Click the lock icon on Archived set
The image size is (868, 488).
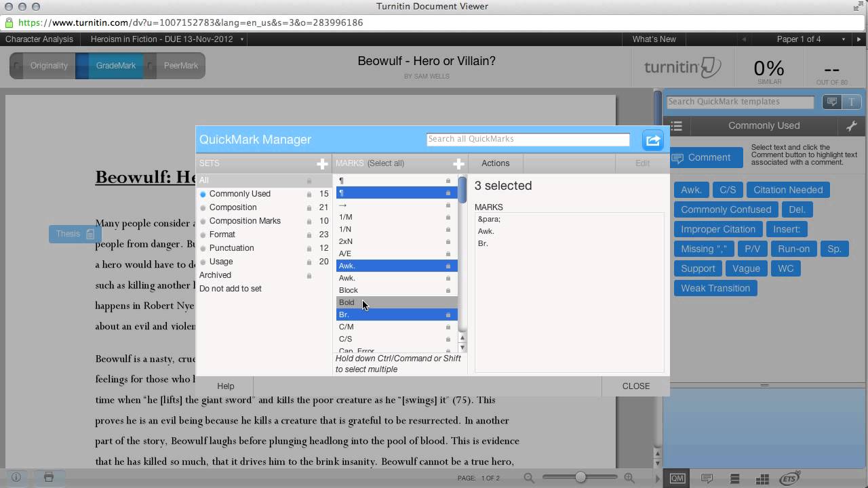(309, 275)
